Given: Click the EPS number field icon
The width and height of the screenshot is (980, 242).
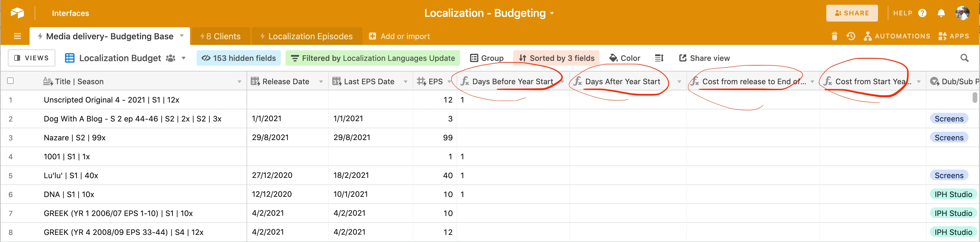Looking at the screenshot, I should (422, 81).
